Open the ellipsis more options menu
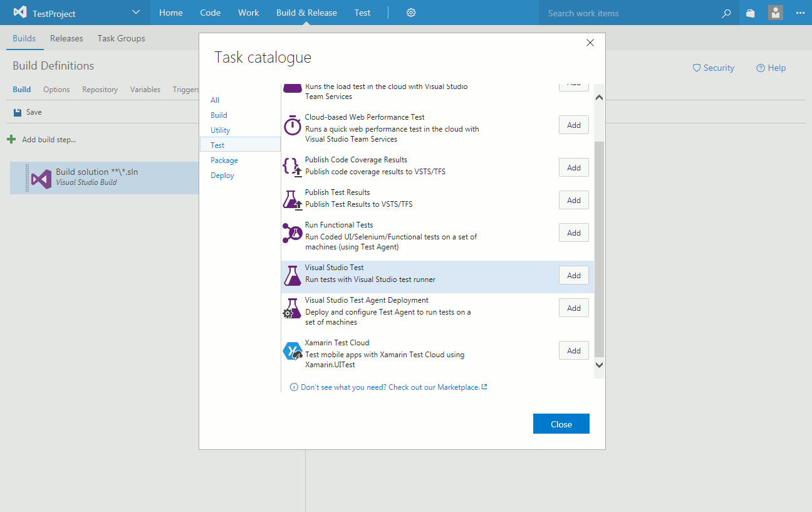 point(799,13)
